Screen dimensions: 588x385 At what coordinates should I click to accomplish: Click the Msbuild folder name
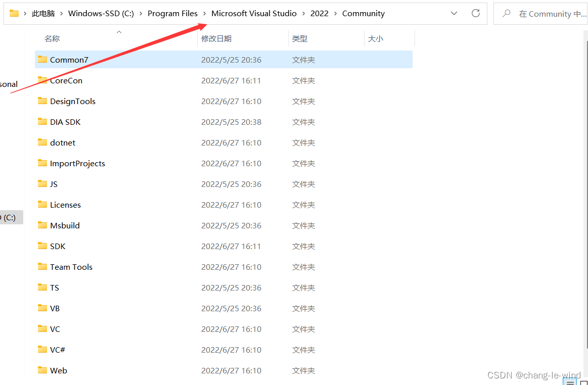[x=65, y=225]
